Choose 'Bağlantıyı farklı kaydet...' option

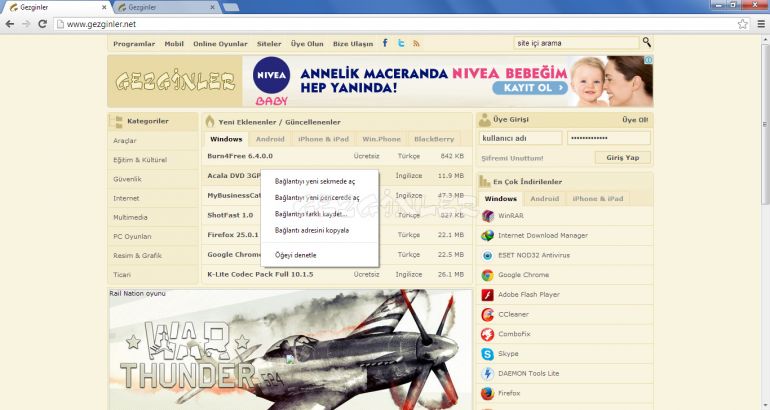click(x=320, y=214)
